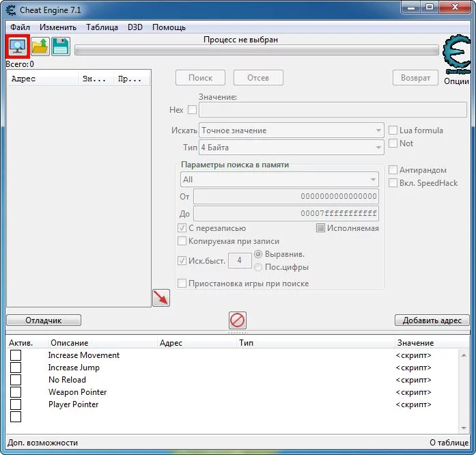Click the Описание column header
This screenshot has width=476, height=455.
(102, 343)
